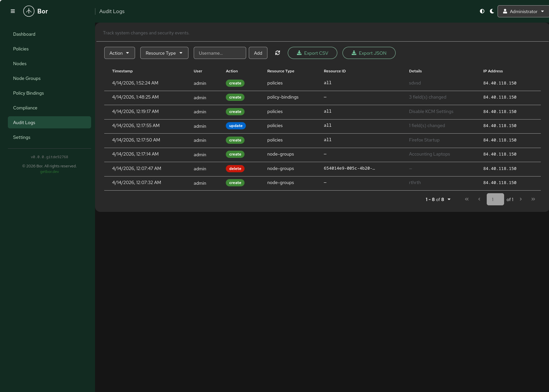Toggle high contrast mode icon
Viewport: 549px width, 392px height.
pos(482,11)
